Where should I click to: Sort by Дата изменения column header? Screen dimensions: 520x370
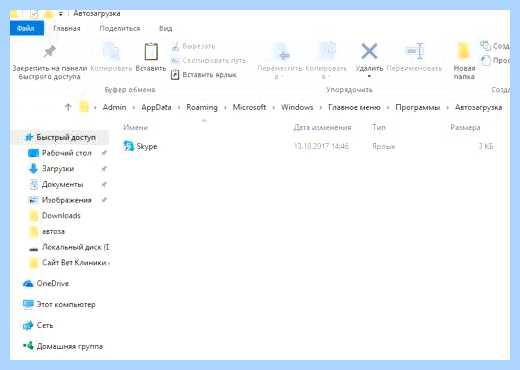tap(322, 127)
